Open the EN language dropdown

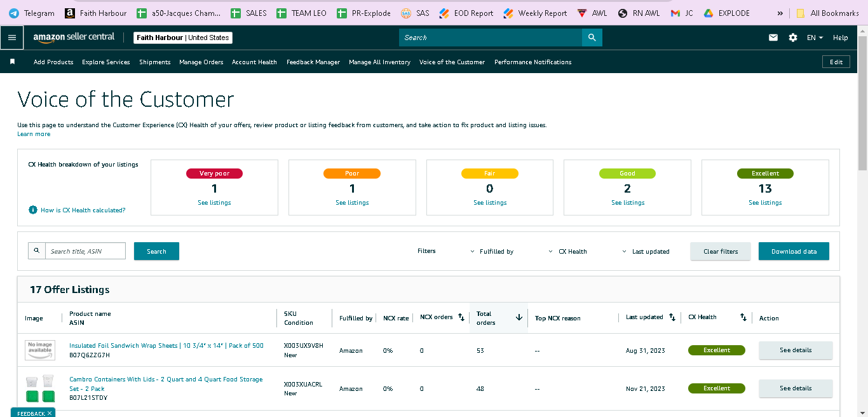(815, 38)
